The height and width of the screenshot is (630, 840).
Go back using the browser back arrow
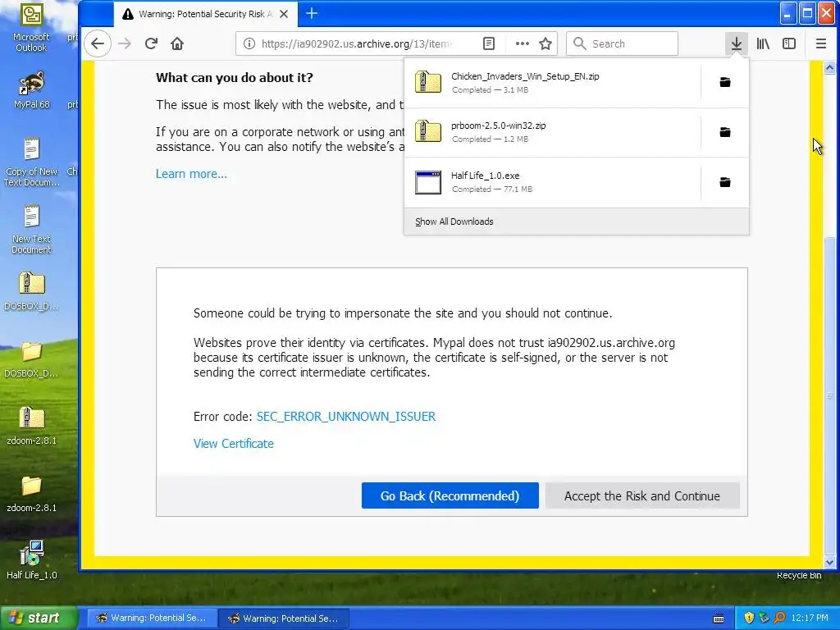tap(98, 44)
